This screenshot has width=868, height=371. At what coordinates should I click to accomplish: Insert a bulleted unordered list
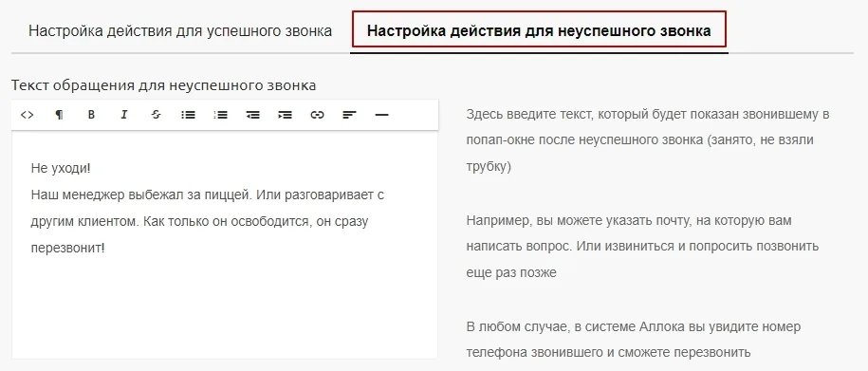click(188, 115)
